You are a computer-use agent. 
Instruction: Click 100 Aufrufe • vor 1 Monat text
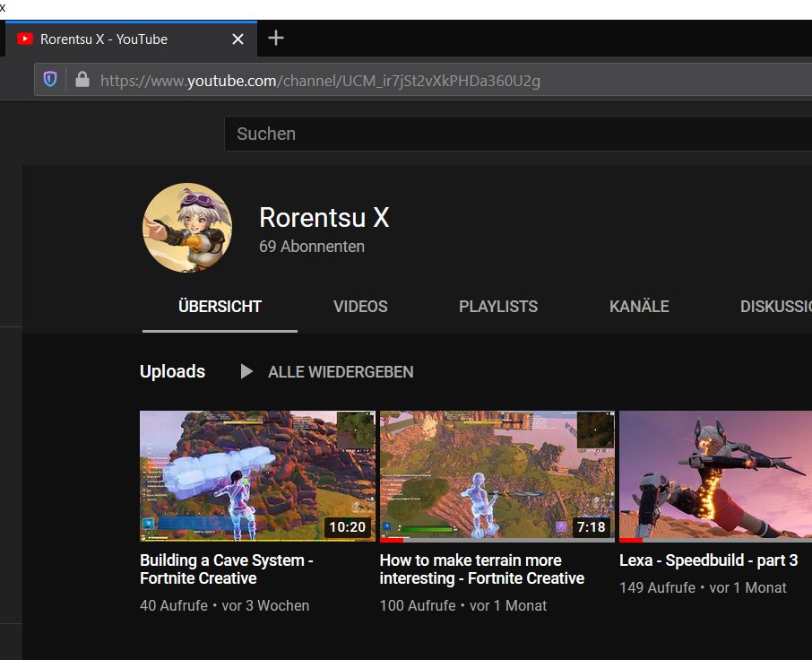coord(463,605)
